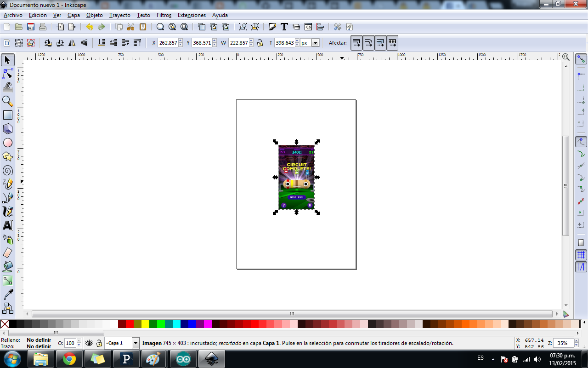Image resolution: width=588 pixels, height=368 pixels.
Task: Select the Ellipse circle tool
Action: [8, 143]
